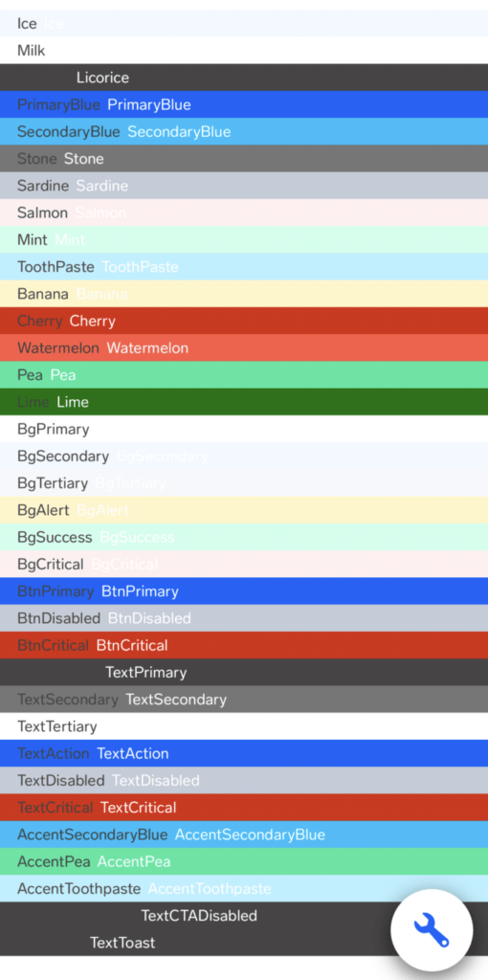
Task: Select the AccentPea swatch row
Action: tap(244, 862)
